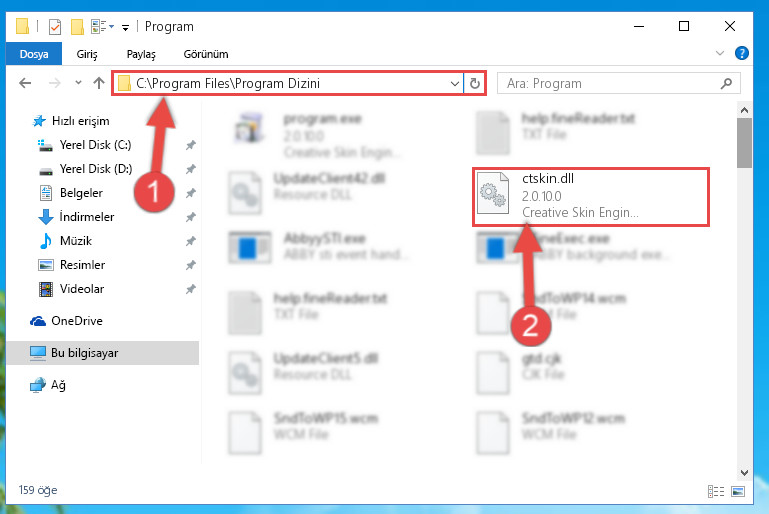Select the ctskin.dll file
This screenshot has height=514, width=769.
591,197
